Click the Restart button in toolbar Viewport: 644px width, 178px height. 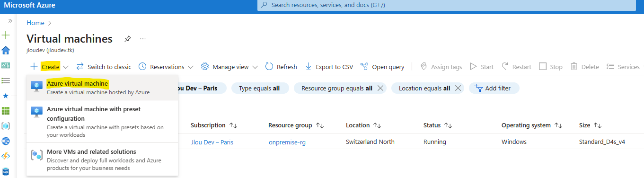[x=516, y=67]
